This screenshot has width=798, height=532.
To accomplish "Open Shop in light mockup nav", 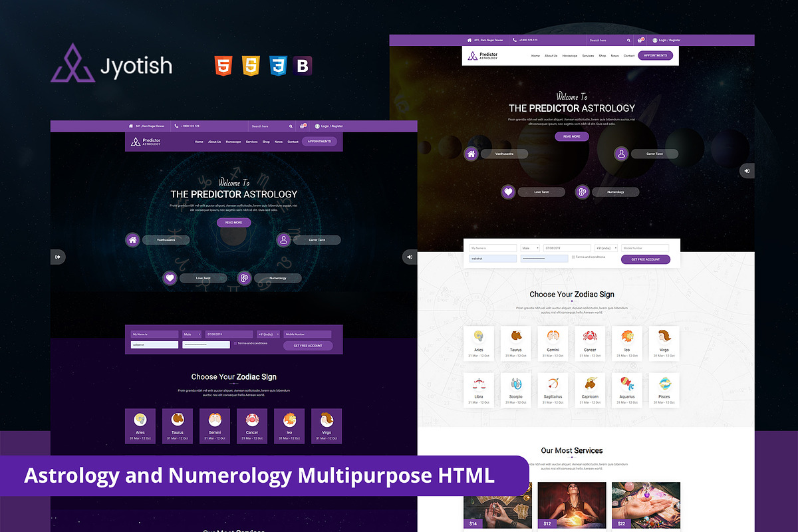I will (602, 56).
